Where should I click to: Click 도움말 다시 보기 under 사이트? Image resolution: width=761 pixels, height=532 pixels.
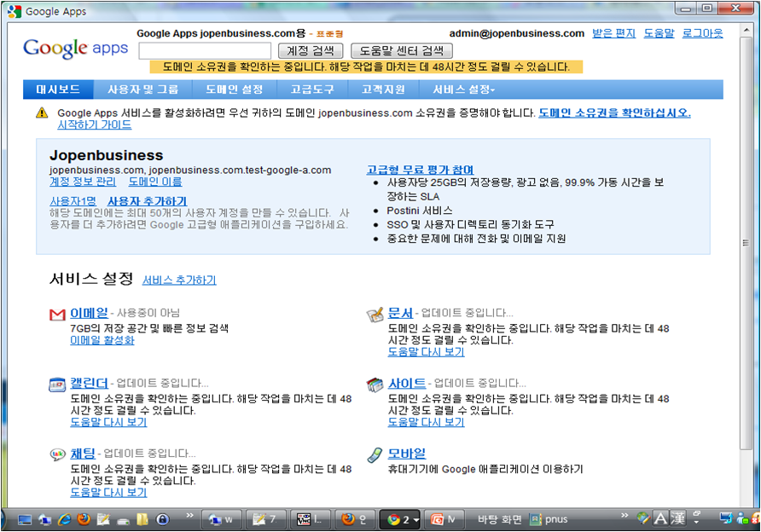[426, 422]
